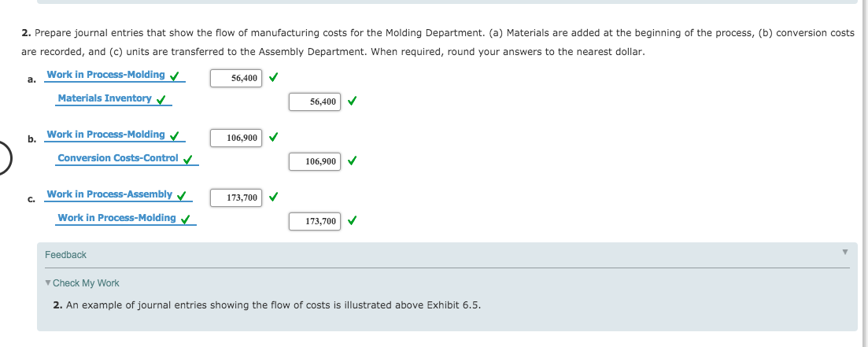
Task: Click the checkmark next to Conversion Costs-Control label
Action: pos(187,160)
